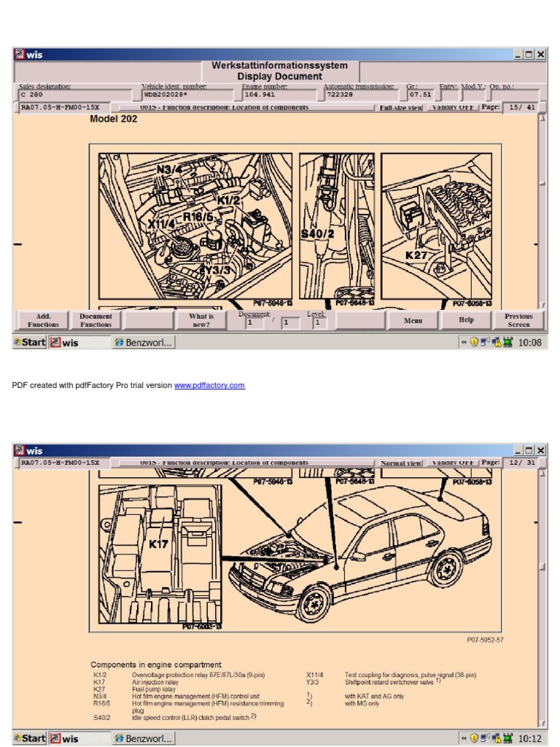Click function description title bar, lower window

tap(246, 462)
